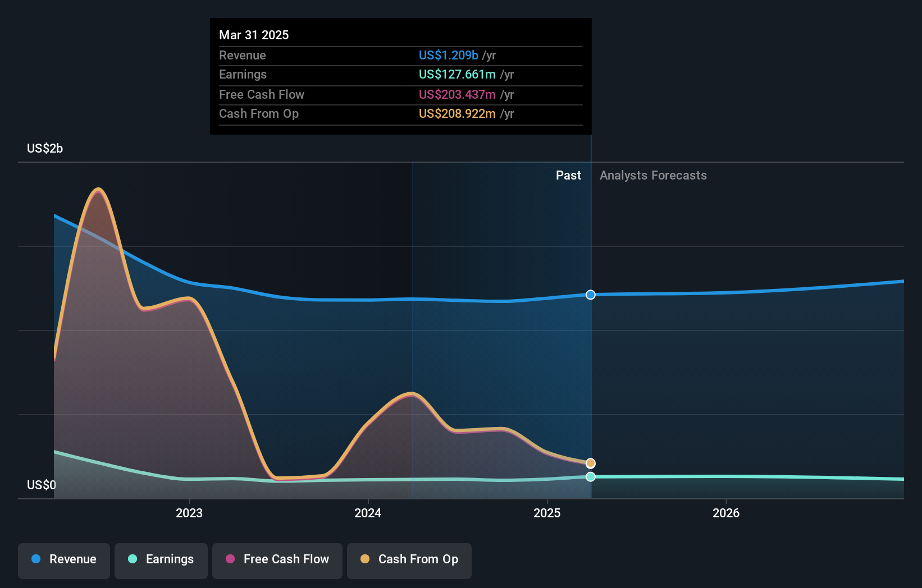Click the 'Past' section label
Image resolution: width=922 pixels, height=588 pixels.
coord(568,175)
